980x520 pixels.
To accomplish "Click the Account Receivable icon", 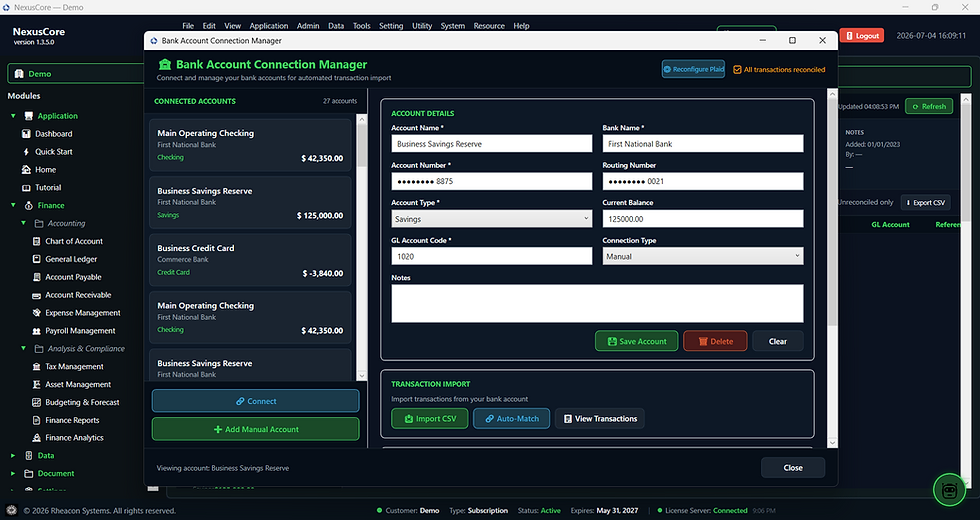I will [36, 295].
